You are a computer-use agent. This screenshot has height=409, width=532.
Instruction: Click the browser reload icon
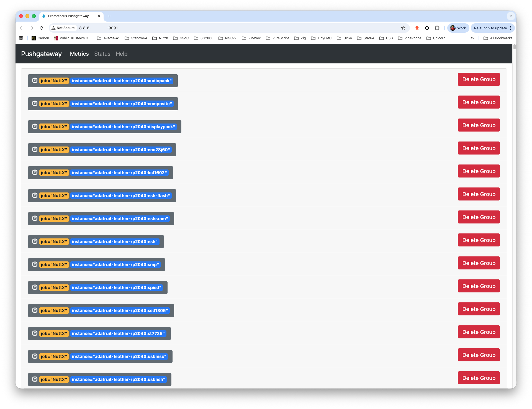pyautogui.click(x=42, y=28)
